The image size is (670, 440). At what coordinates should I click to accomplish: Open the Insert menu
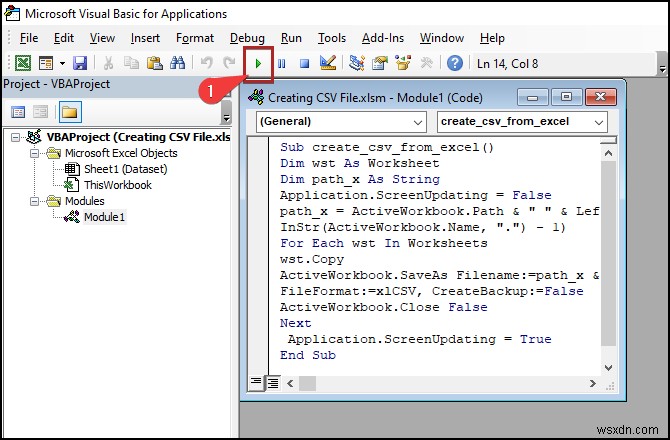click(x=145, y=38)
